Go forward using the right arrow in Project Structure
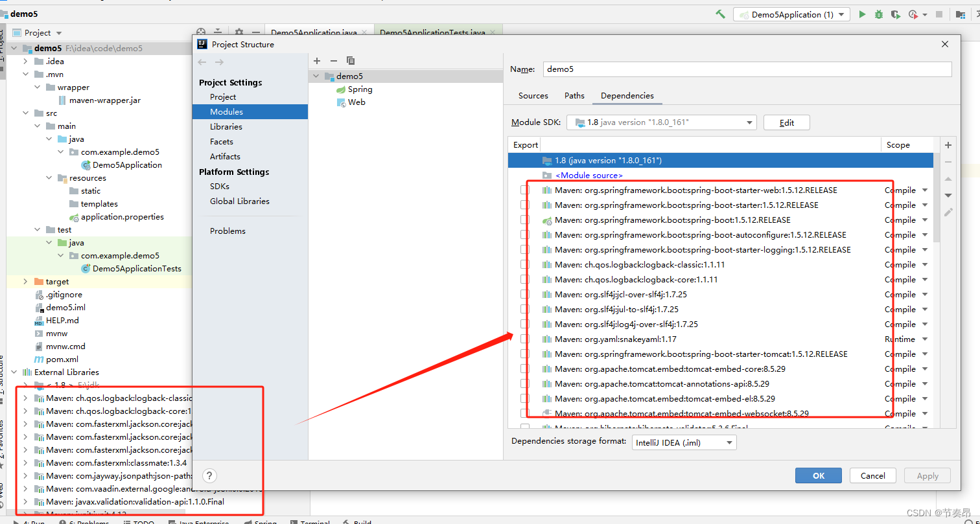The height and width of the screenshot is (524, 980). [219, 62]
